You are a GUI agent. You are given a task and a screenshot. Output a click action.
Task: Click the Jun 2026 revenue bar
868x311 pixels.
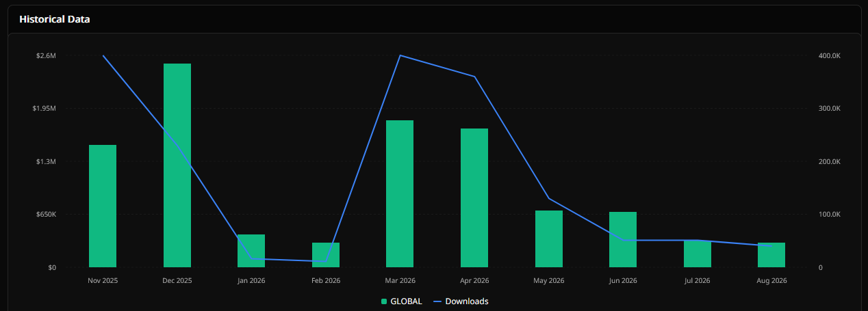(623, 239)
